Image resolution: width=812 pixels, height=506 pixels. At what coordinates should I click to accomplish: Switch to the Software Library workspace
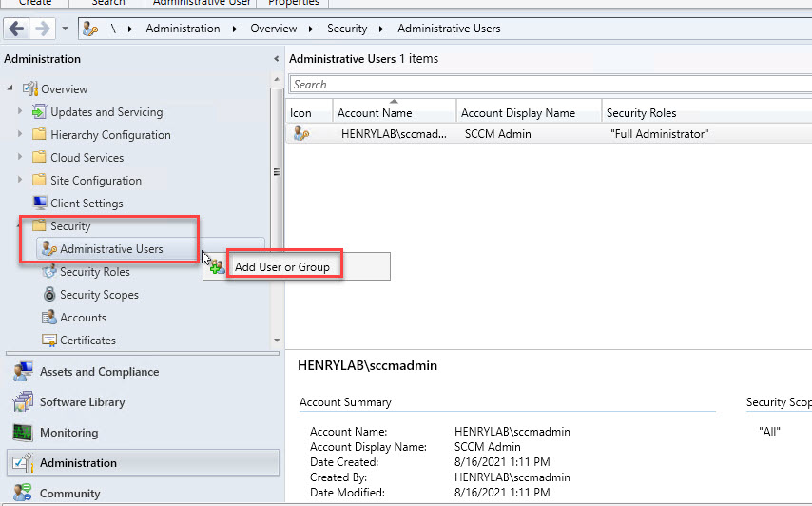coord(82,402)
